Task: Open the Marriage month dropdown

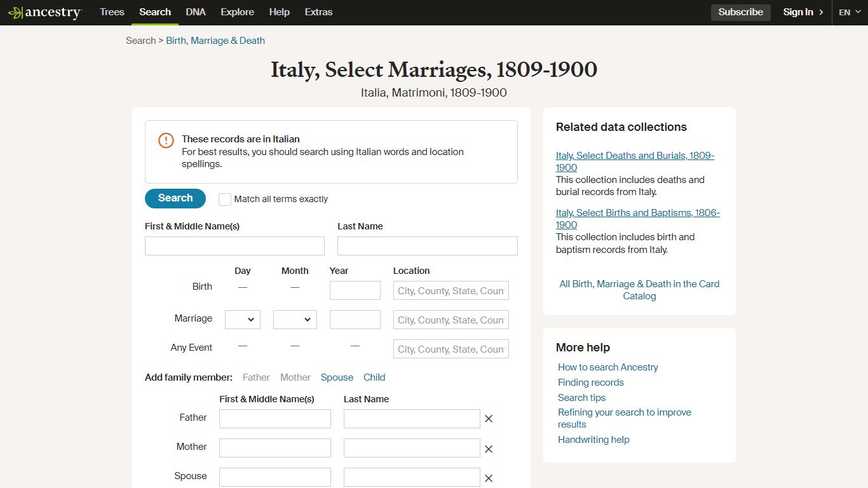Action: (x=295, y=320)
